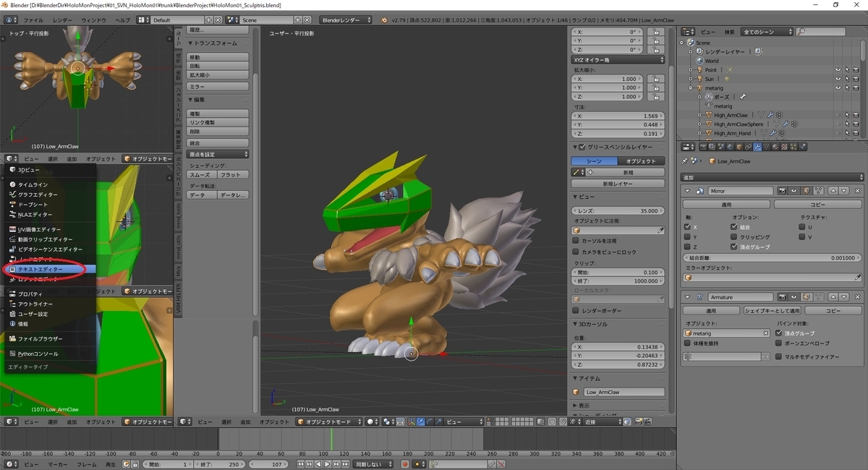868x470 pixels.
Task: Collapse the Mirror modifier panel
Action: click(x=686, y=191)
